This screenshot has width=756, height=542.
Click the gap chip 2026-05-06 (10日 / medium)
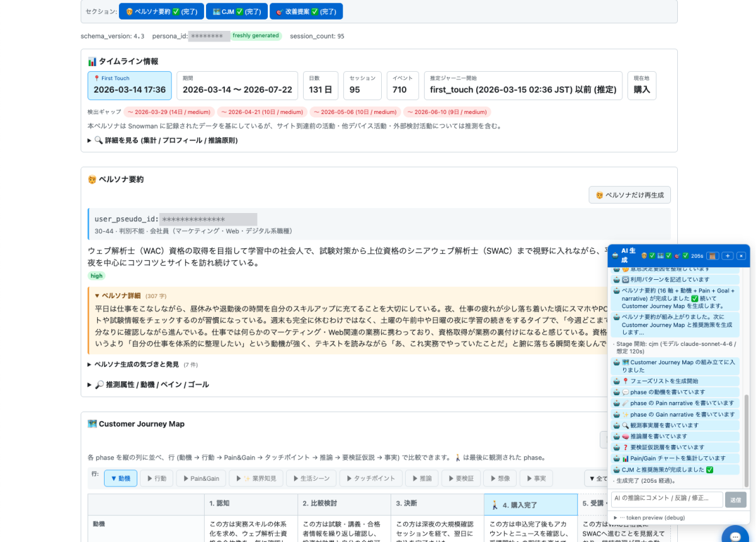[x=355, y=112]
